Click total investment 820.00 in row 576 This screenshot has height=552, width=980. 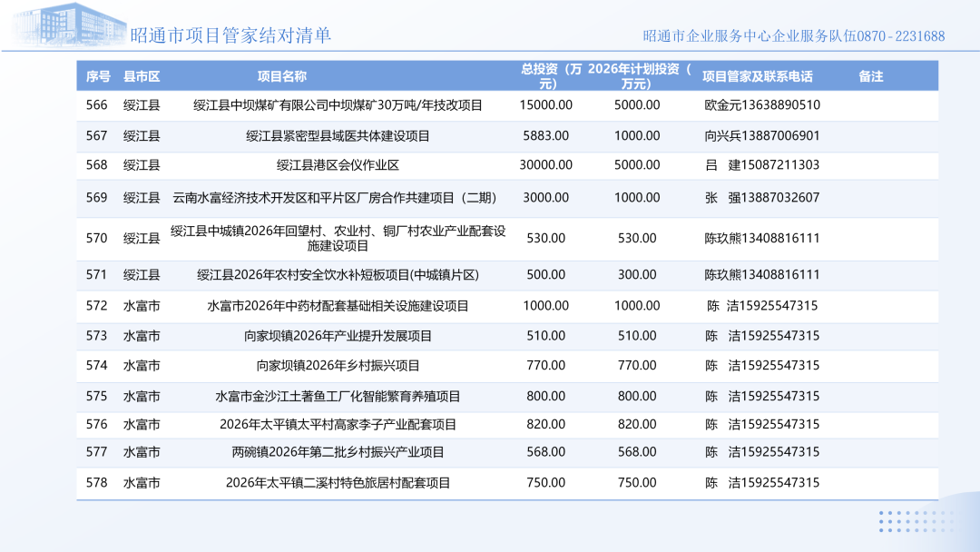[545, 425]
